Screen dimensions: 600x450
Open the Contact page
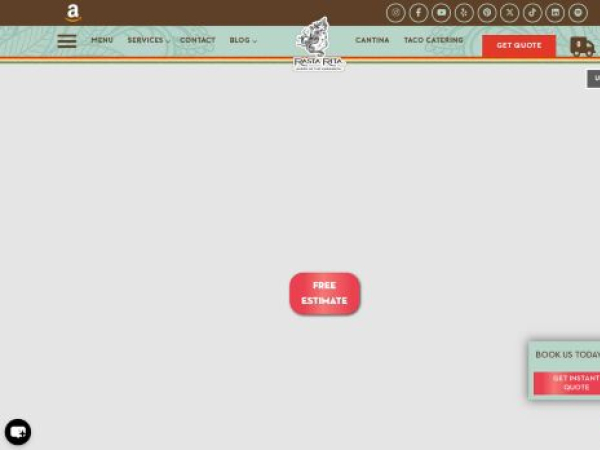click(x=197, y=41)
